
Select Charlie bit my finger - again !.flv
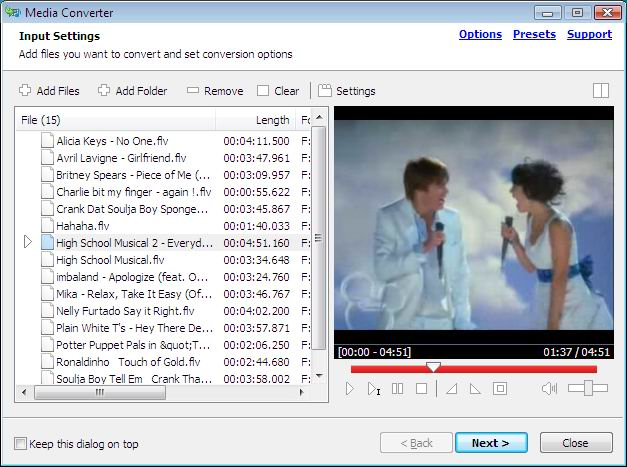click(163, 192)
